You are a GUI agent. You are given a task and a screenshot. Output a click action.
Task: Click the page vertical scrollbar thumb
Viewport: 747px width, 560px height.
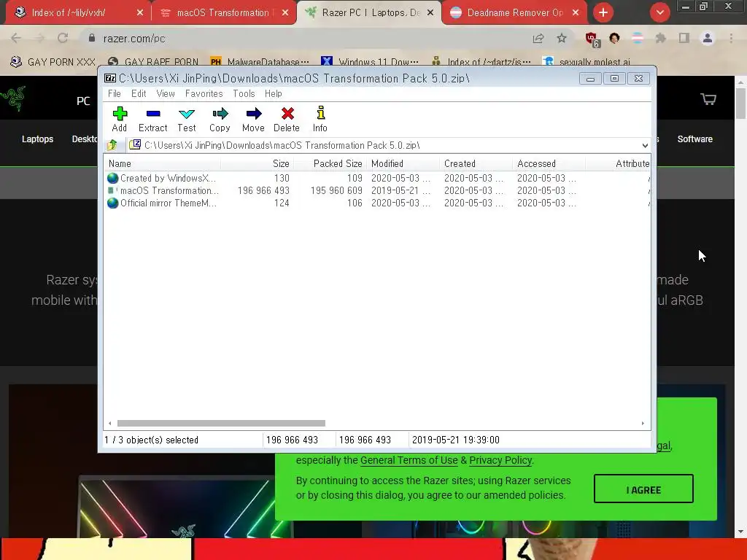click(741, 104)
